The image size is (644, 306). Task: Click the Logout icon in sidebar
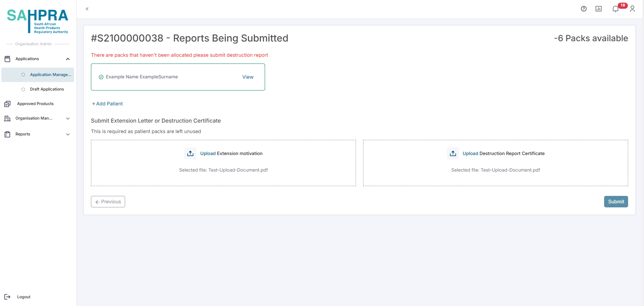pos(7,297)
